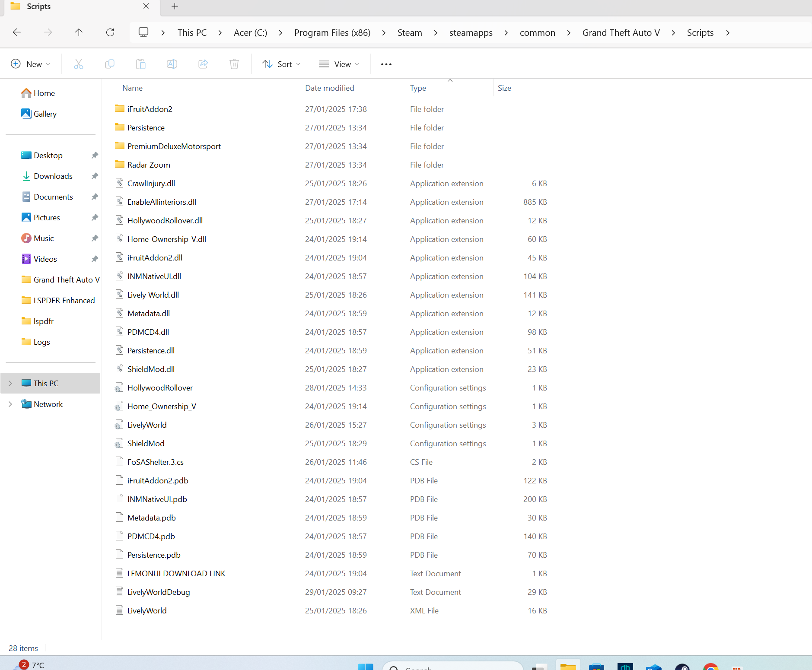Open the Sort options dropdown
Screen dimensions: 812x670
(x=281, y=64)
